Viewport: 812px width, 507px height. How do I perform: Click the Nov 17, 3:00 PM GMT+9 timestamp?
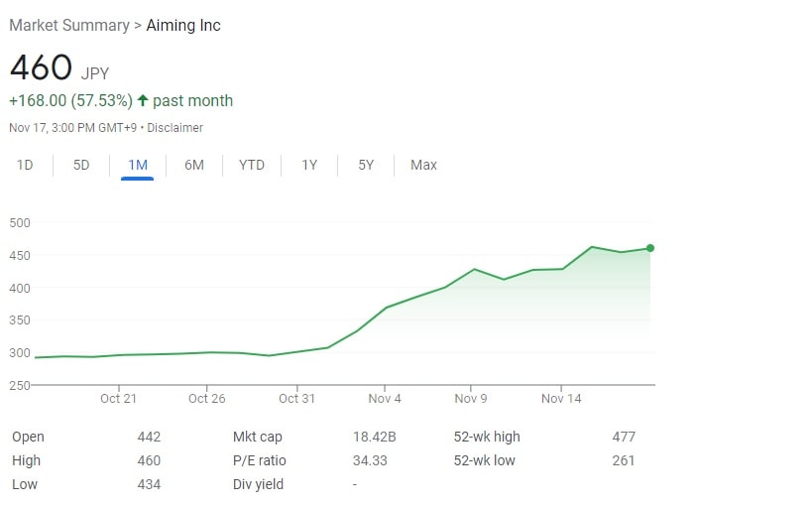(73, 128)
